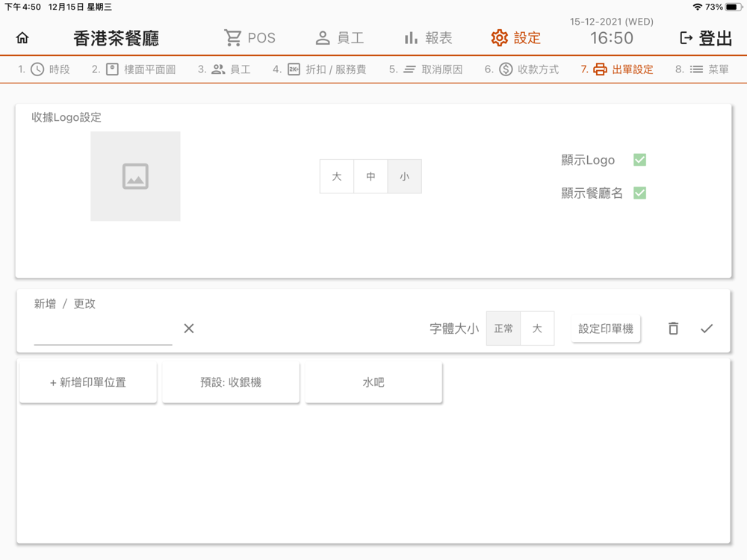Toggle the 顯示餐廳名 checkbox
This screenshot has width=747, height=560.
point(640,193)
